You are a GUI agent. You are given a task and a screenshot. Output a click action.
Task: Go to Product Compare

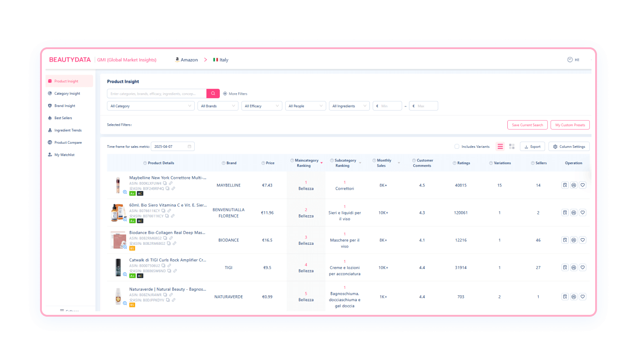tap(69, 142)
